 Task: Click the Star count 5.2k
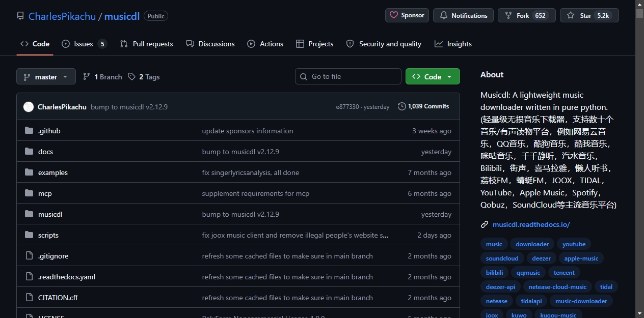603,15
